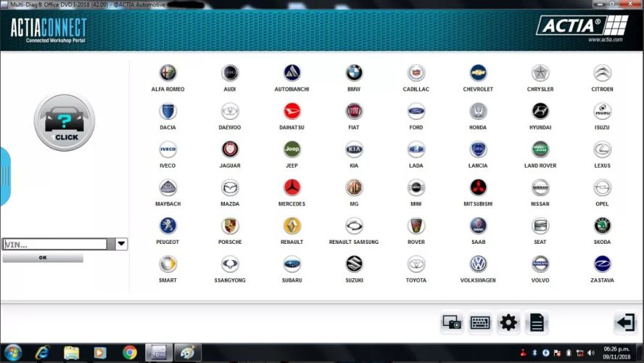This screenshot has width=644, height=363.
Task: Choose the Jeep brand icon
Action: (x=292, y=150)
